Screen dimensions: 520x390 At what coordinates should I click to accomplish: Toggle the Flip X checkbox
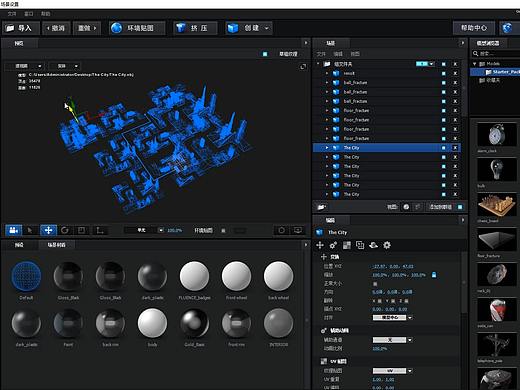pyautogui.click(x=379, y=301)
